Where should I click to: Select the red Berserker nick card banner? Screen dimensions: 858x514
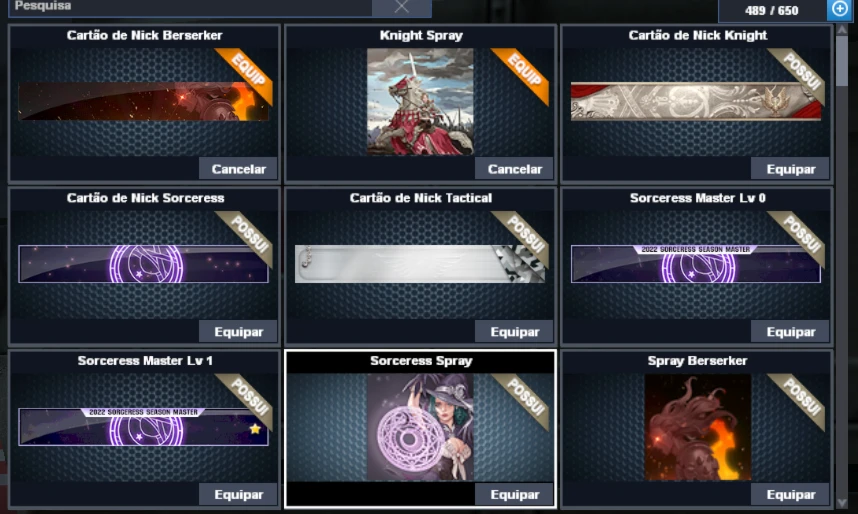(x=143, y=101)
